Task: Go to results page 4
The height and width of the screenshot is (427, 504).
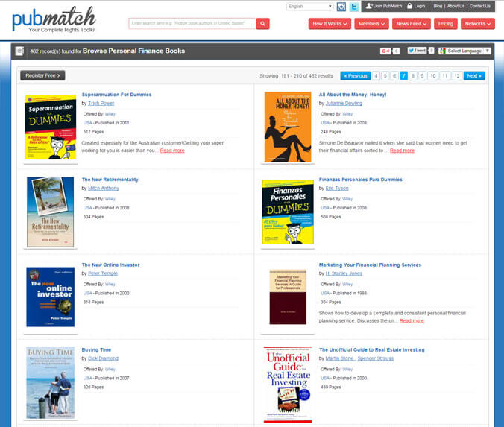Action: pyautogui.click(x=376, y=76)
